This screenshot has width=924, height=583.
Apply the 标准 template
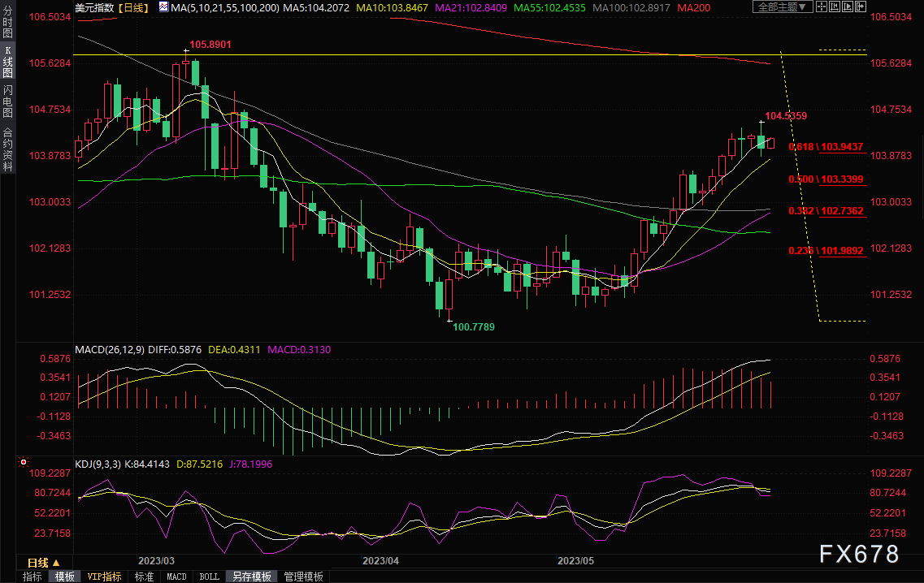coord(144,577)
